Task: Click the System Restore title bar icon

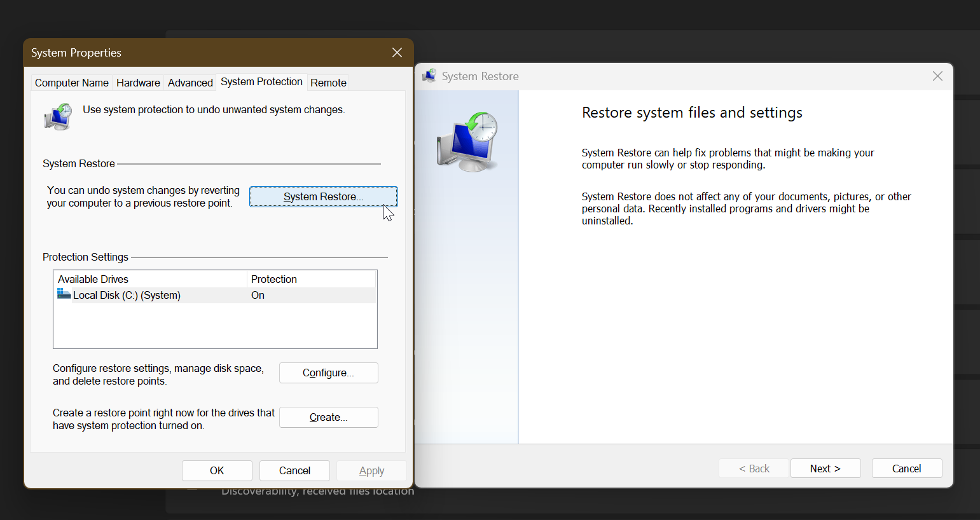Action: [429, 76]
